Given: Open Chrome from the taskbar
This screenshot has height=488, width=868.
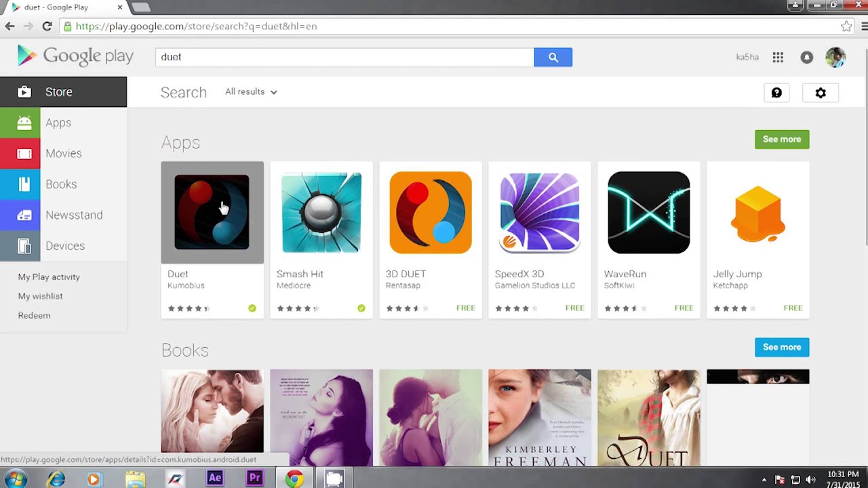Looking at the screenshot, I should [x=294, y=479].
